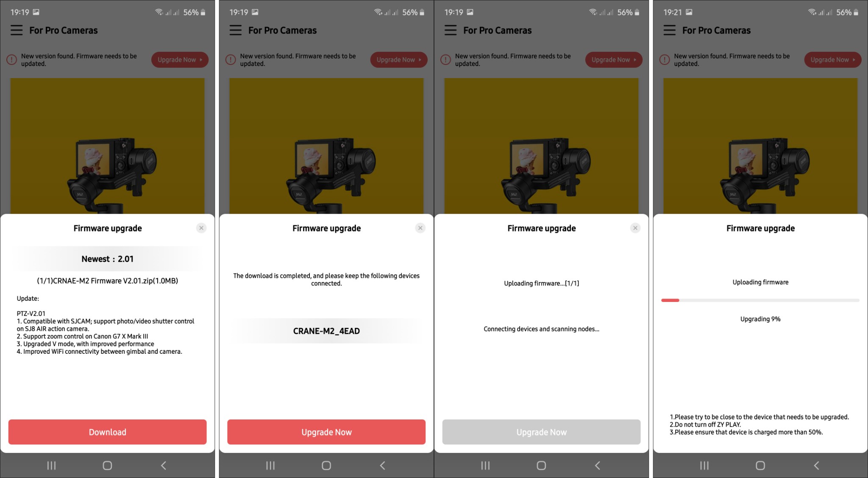
Task: Click Upgrade Now button after download completes
Action: point(325,431)
